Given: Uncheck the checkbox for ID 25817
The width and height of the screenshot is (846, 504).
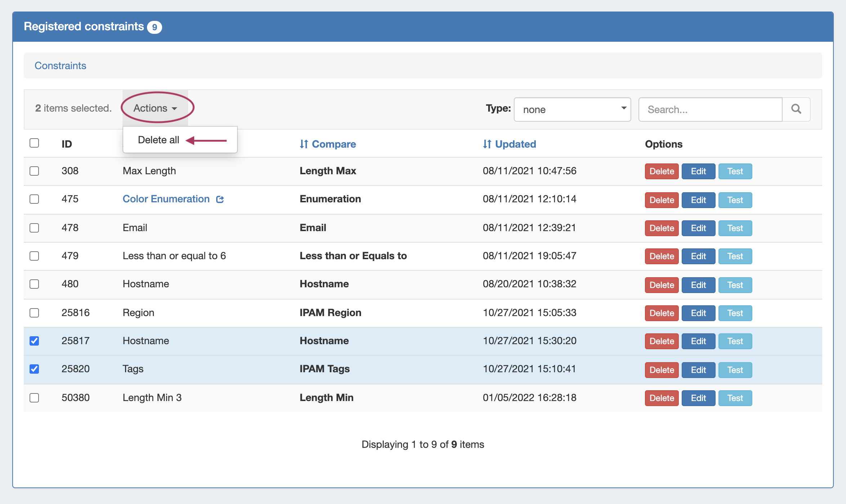Looking at the screenshot, I should 34,341.
